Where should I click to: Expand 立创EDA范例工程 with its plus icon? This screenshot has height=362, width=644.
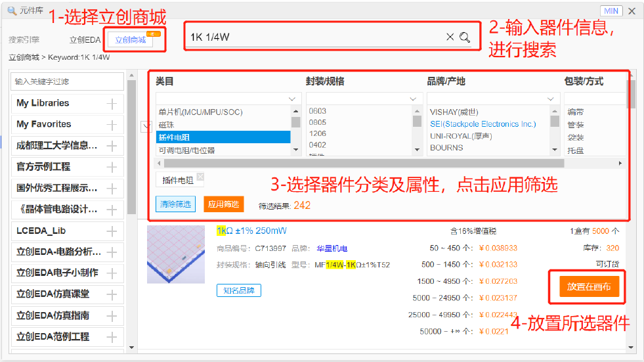pyautogui.click(x=112, y=337)
